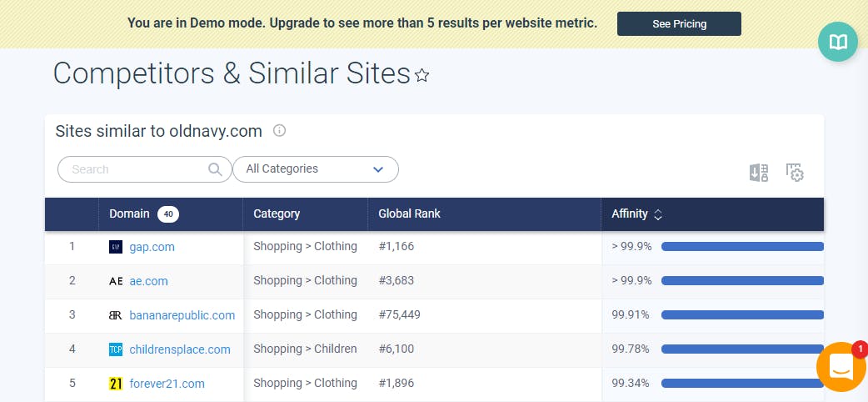Click the favorite star next to page title
This screenshot has height=402, width=868.
[422, 75]
